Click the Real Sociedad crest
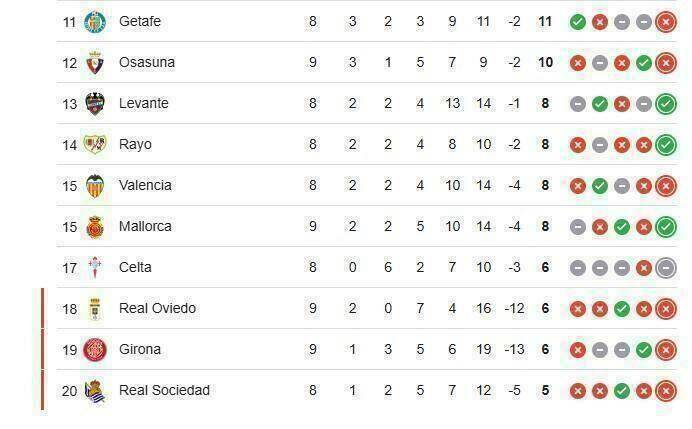692x429 pixels. coord(96,390)
